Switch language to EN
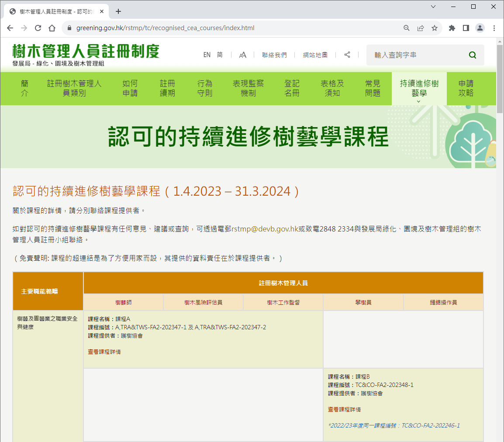This screenshot has height=442, width=504. pyautogui.click(x=207, y=55)
